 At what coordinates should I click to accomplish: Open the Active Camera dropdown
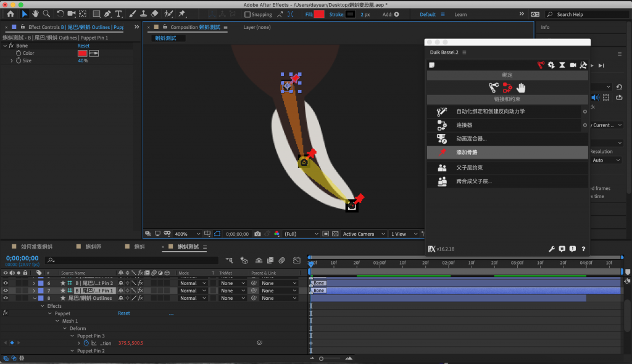pos(364,234)
